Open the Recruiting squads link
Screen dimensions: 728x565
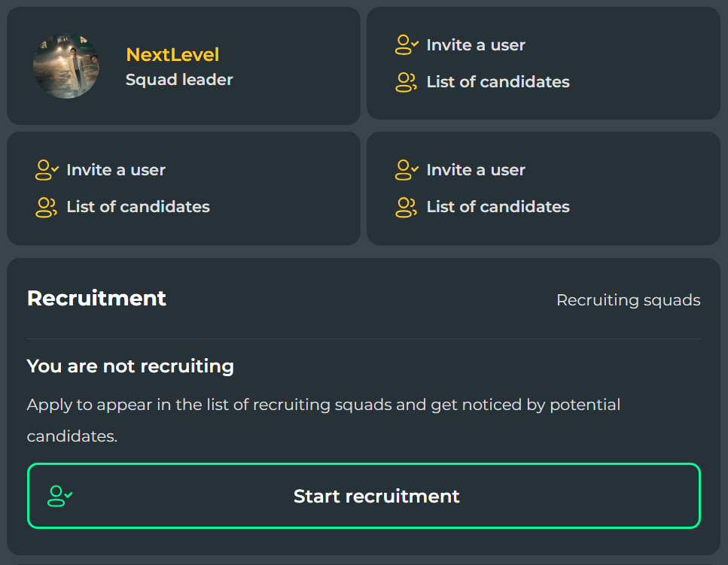click(628, 300)
